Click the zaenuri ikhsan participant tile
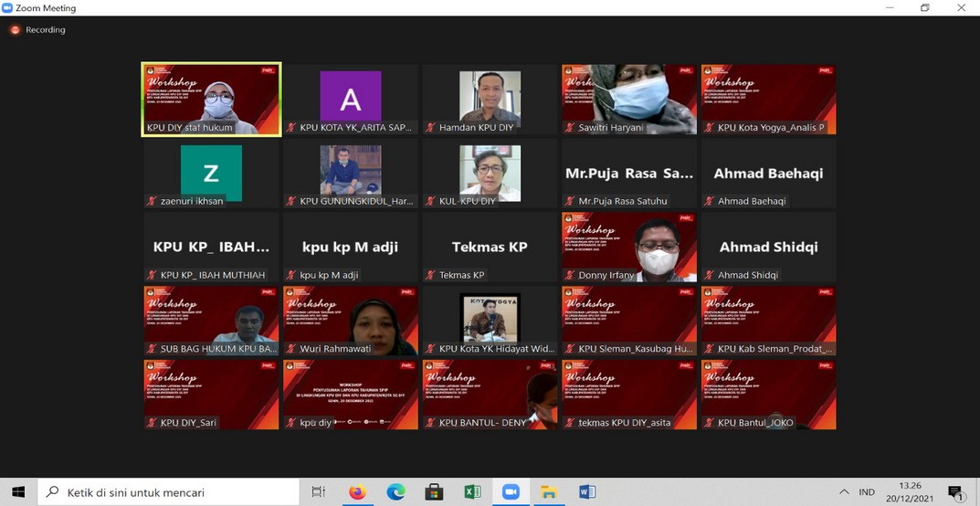This screenshot has width=980, height=506. [211, 173]
